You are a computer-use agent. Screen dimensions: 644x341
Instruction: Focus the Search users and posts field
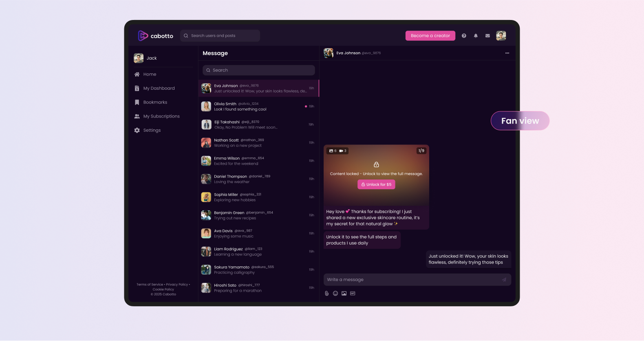(x=220, y=36)
